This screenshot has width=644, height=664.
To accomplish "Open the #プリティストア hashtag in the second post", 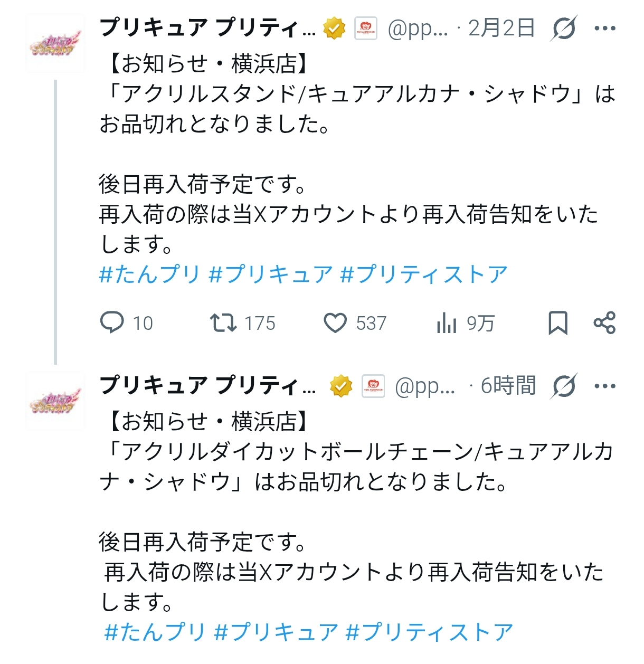I will [x=430, y=632].
